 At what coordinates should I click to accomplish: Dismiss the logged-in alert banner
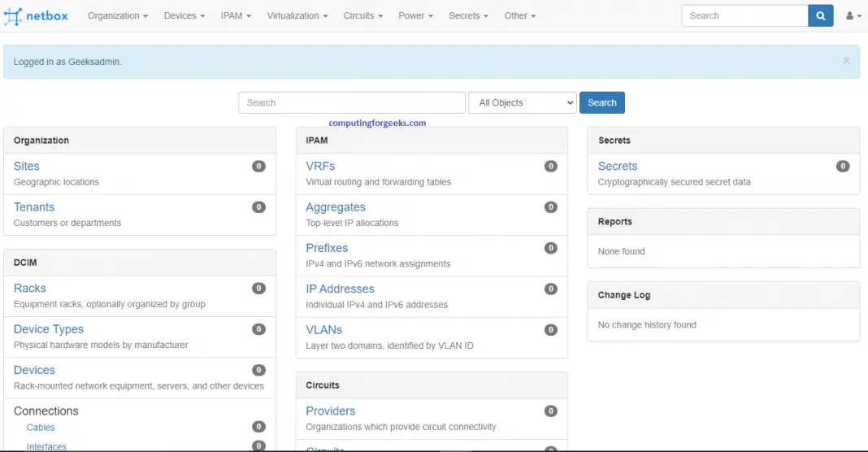[846, 61]
